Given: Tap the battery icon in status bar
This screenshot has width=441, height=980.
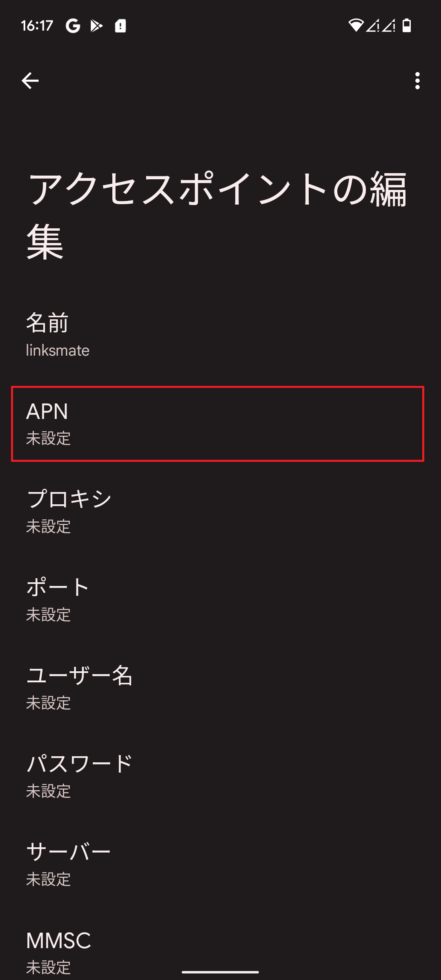Looking at the screenshot, I should pyautogui.click(x=407, y=25).
